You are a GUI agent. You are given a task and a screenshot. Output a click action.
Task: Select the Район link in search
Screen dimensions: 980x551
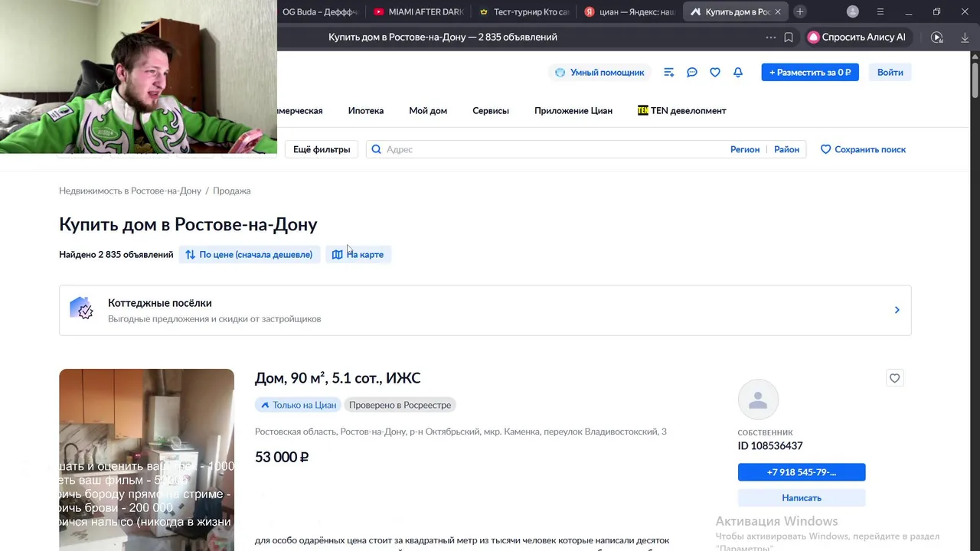[786, 149]
